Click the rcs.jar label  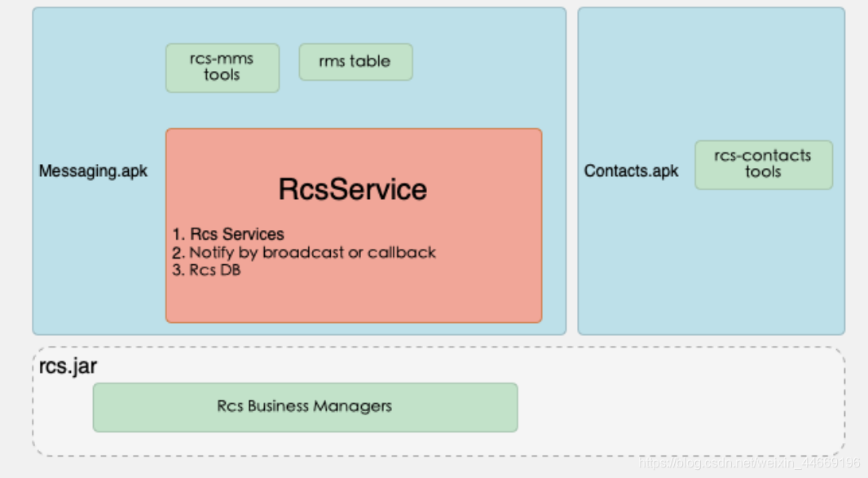[x=68, y=365]
